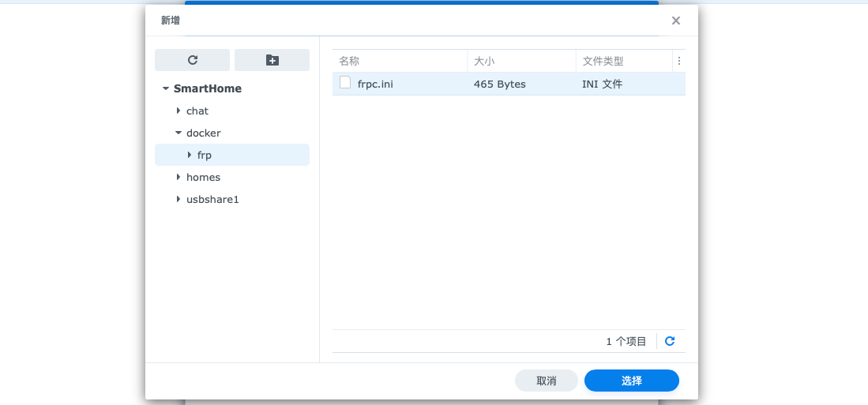Click the 选择 button

click(631, 381)
